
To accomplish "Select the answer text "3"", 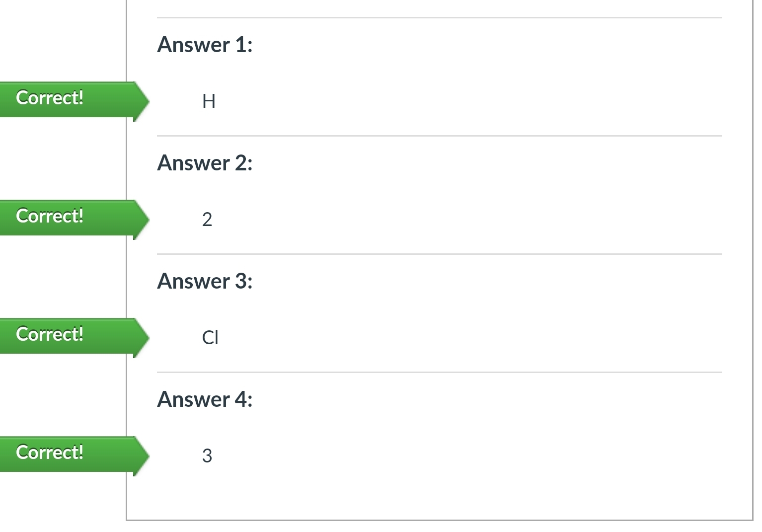I will tap(207, 456).
